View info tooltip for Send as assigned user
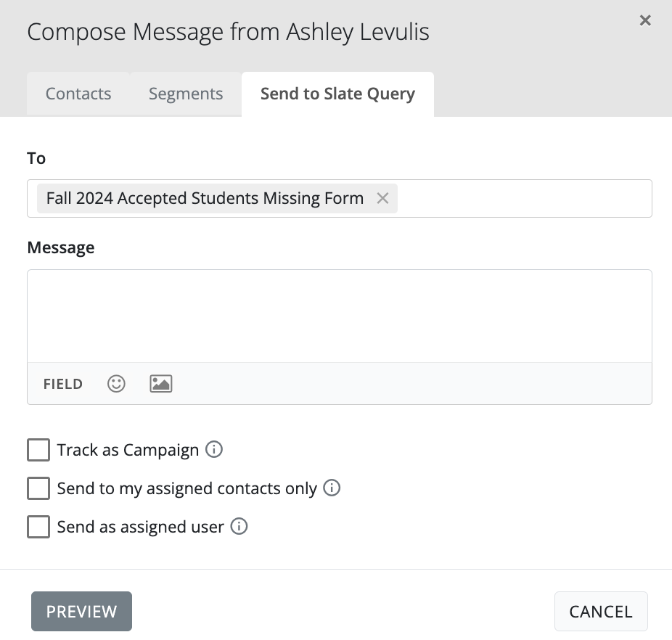This screenshot has width=672, height=640. point(239,527)
